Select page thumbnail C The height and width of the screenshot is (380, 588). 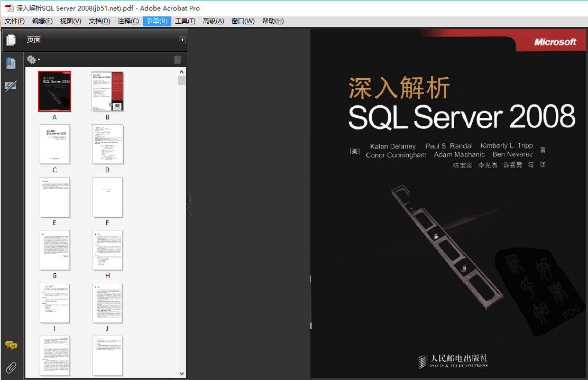55,144
